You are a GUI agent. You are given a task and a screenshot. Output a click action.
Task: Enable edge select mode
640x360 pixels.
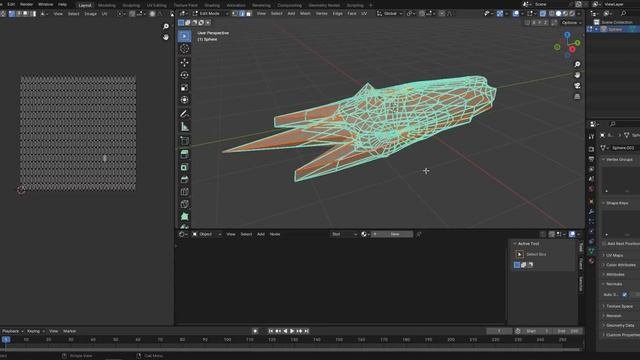pyautogui.click(x=242, y=13)
